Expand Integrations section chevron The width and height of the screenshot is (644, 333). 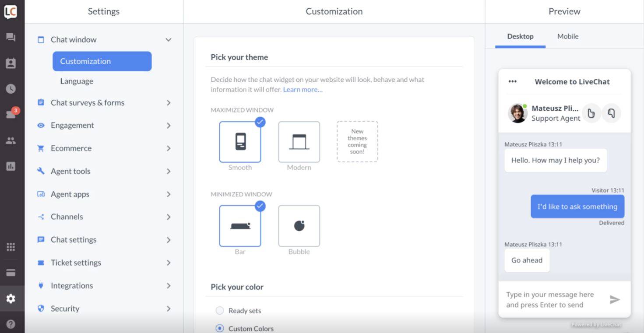click(x=169, y=286)
